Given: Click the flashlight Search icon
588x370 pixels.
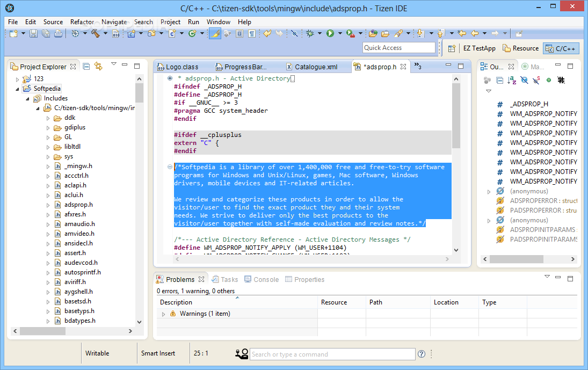Looking at the screenshot, I should (x=398, y=34).
